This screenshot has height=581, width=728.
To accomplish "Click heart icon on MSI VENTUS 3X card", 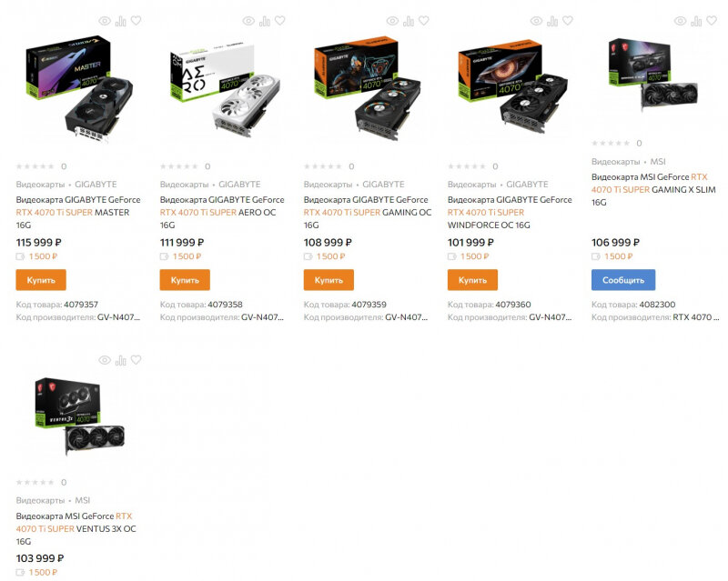I will coord(136,360).
